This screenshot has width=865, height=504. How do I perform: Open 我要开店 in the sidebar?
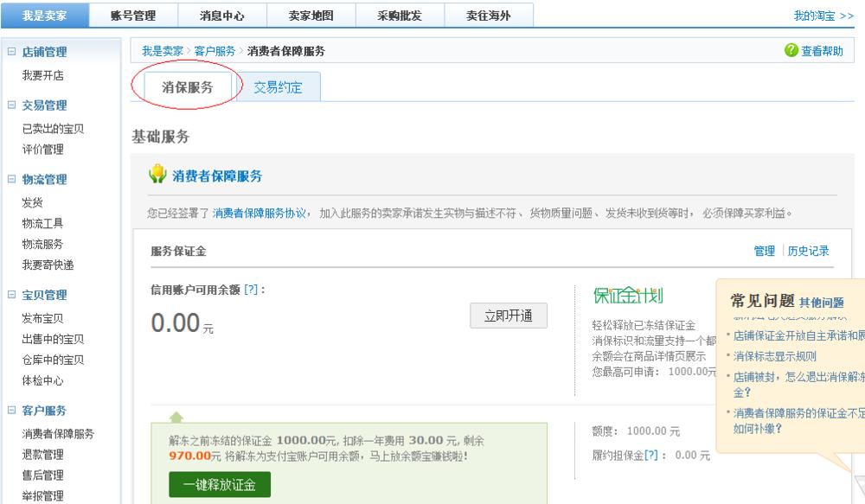coord(43,75)
